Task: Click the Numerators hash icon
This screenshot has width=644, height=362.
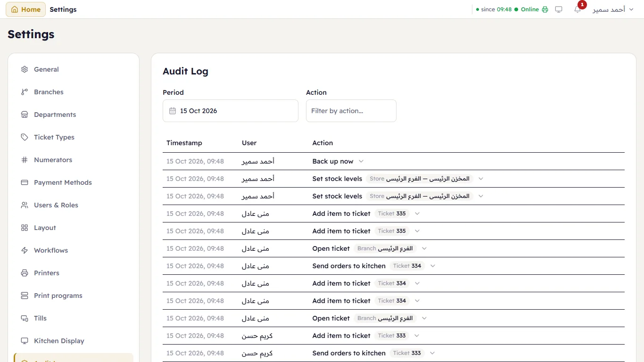Action: (25, 160)
